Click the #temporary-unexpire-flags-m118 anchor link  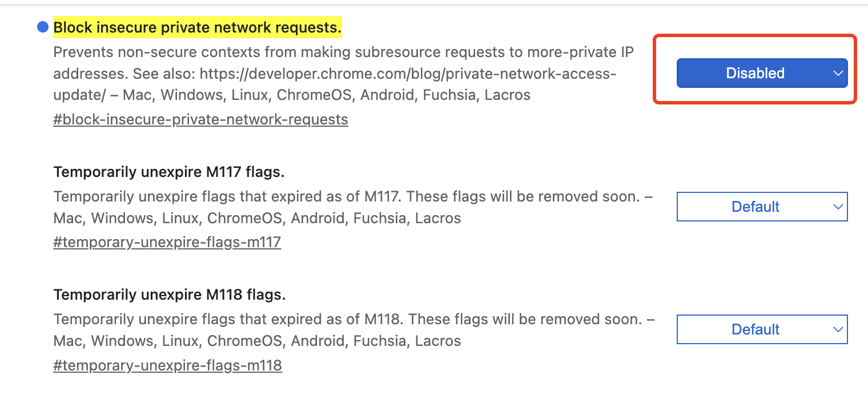(167, 365)
